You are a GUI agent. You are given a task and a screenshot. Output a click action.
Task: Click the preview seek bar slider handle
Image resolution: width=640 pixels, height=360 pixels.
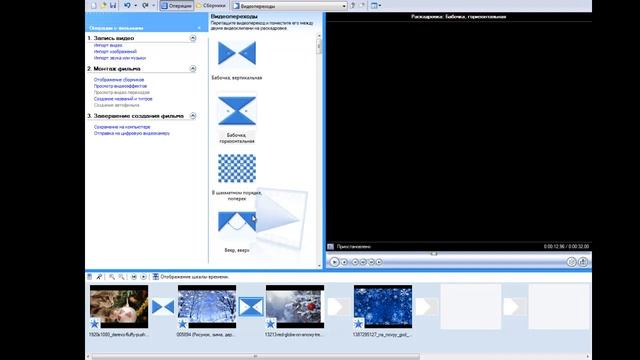pos(434,253)
